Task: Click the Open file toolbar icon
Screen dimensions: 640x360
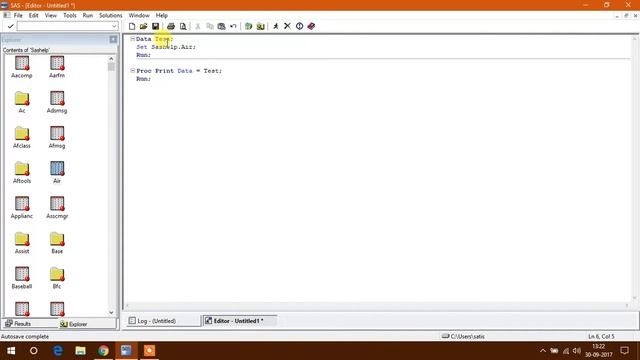Action: coord(143,26)
